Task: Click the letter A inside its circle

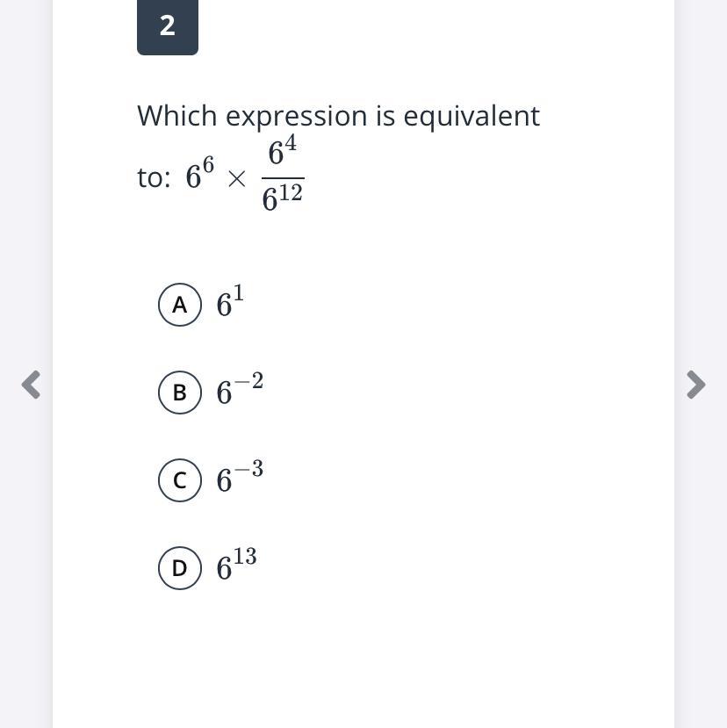Action: 180,305
